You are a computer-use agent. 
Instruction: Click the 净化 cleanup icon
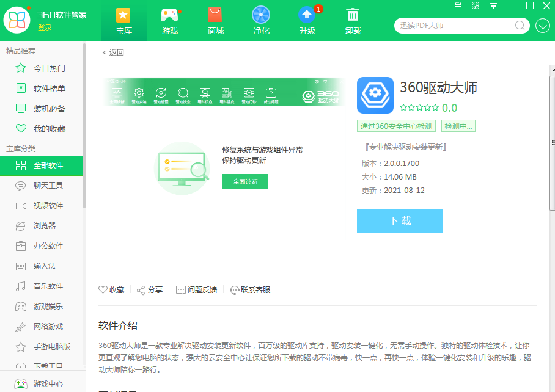point(261,16)
